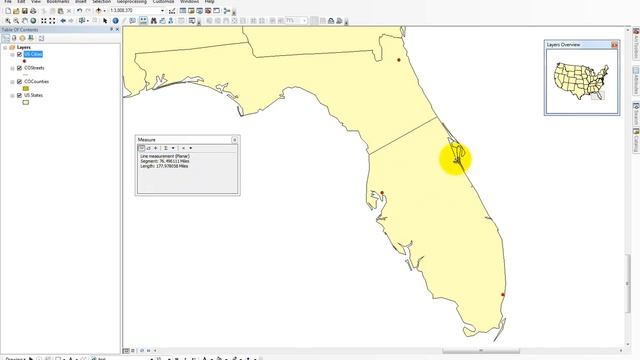
Task: Collapse the COCounties layer legend
Action: tap(12, 82)
